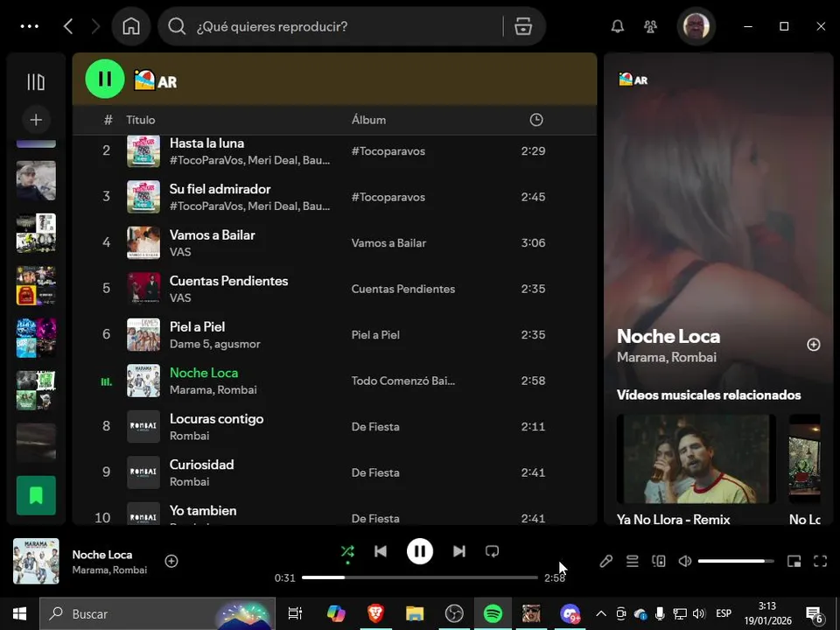Toggle repeat mode
Screen dimensions: 840x630
pyautogui.click(x=493, y=551)
